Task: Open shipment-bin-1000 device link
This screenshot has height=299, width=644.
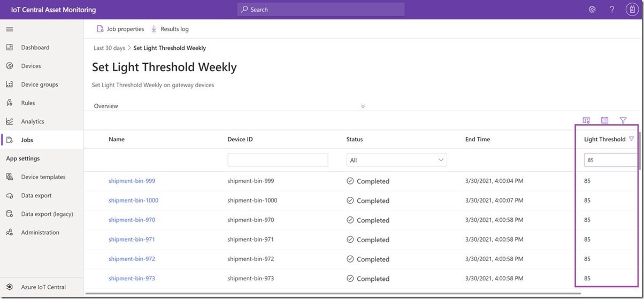Action: 133,201
